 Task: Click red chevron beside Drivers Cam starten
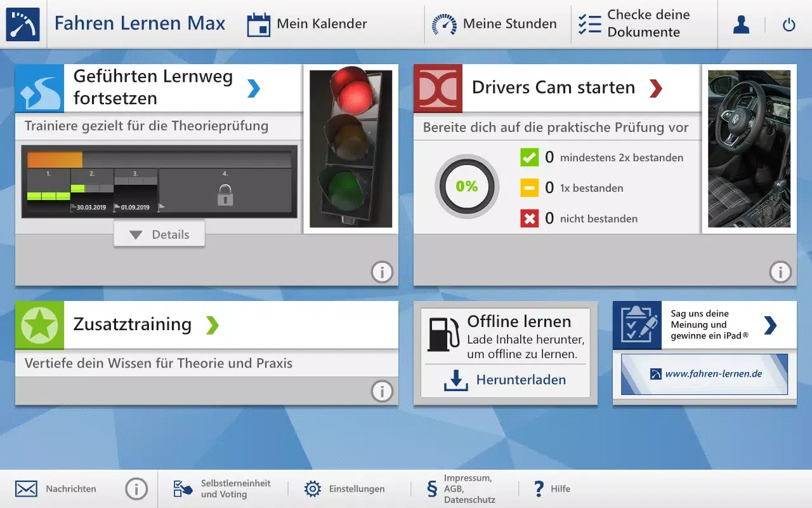[x=656, y=88]
